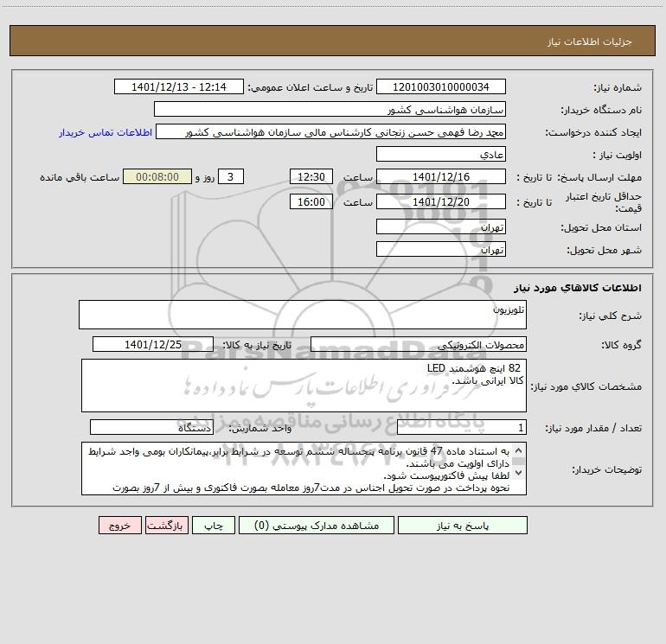Viewport: 666px width, 644px height.
Task: Click label ساعت باقی مانده
Action: click(80, 177)
